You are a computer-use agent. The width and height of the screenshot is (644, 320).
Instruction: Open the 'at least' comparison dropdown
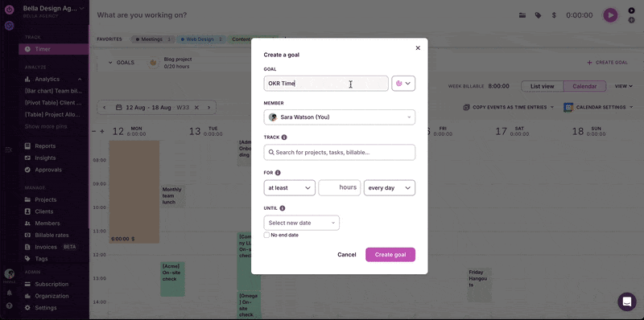[290, 188]
